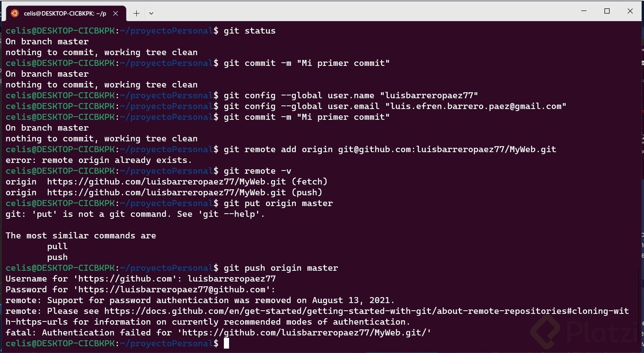This screenshot has width=644, height=353.
Task: Click the terminal cursor at the last prompt
Action: [x=226, y=343]
